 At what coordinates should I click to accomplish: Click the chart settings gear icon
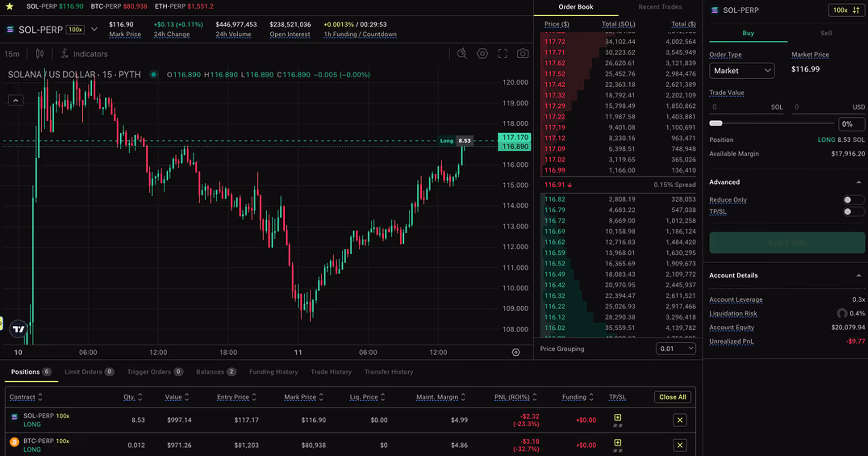point(482,53)
